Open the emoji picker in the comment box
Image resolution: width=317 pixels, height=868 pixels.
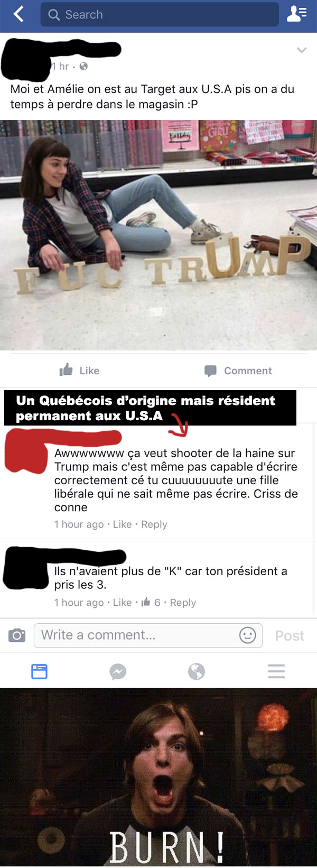click(247, 635)
